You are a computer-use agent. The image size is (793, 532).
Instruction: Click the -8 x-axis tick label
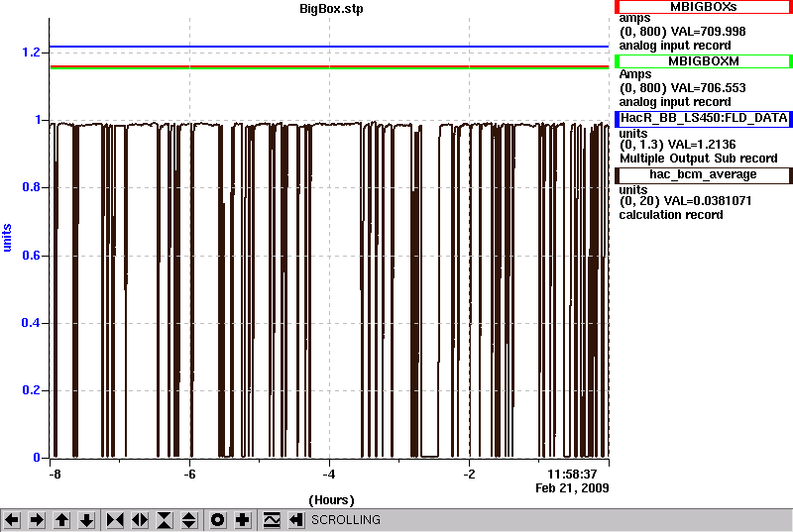pos(55,475)
